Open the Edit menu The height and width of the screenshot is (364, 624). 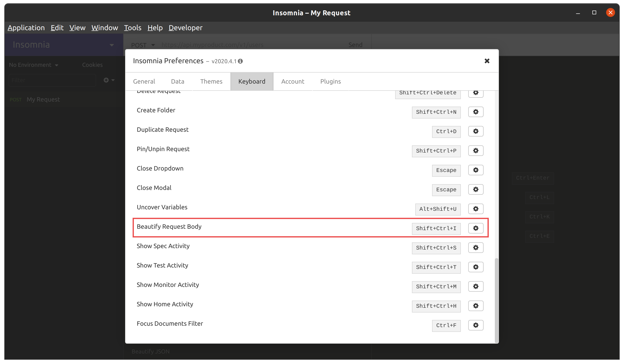click(x=57, y=28)
